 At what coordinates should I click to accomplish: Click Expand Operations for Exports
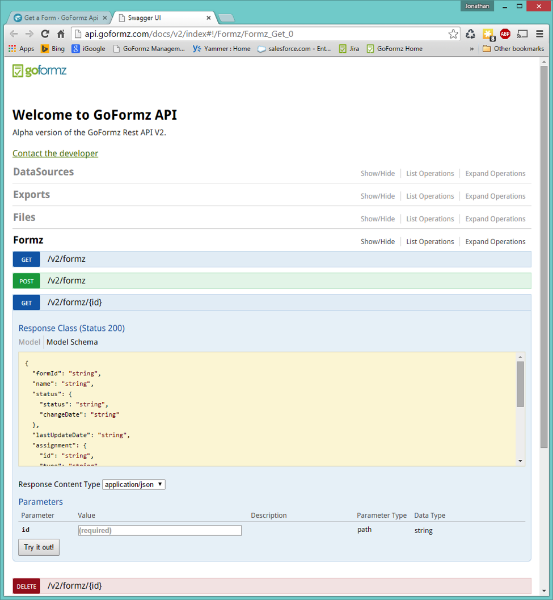point(495,196)
